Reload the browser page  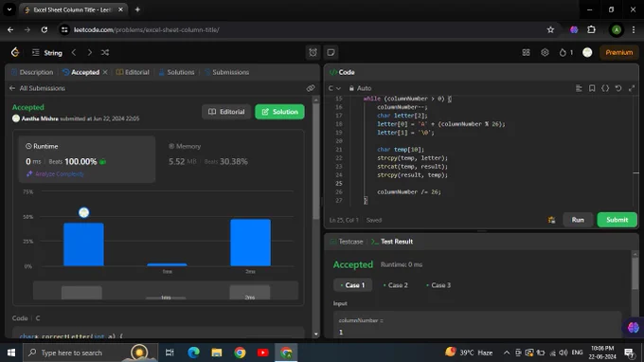tap(45, 29)
